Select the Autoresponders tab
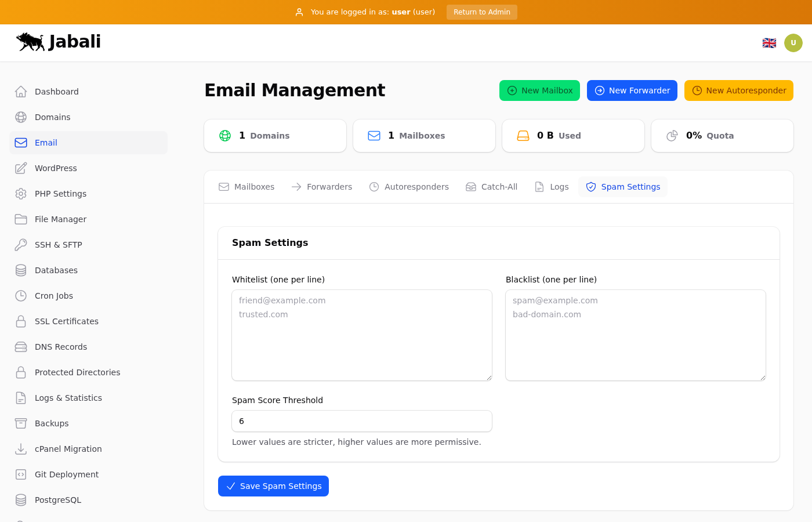This screenshot has width=812, height=522. tap(409, 187)
